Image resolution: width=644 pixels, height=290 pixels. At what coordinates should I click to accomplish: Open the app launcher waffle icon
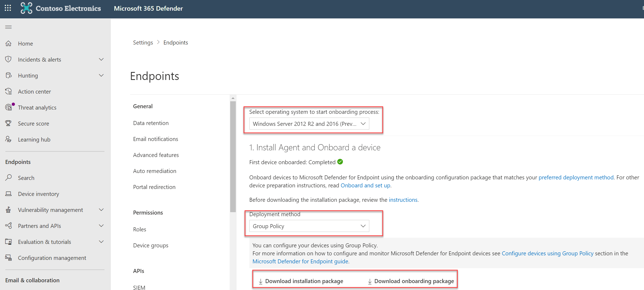pyautogui.click(x=8, y=8)
